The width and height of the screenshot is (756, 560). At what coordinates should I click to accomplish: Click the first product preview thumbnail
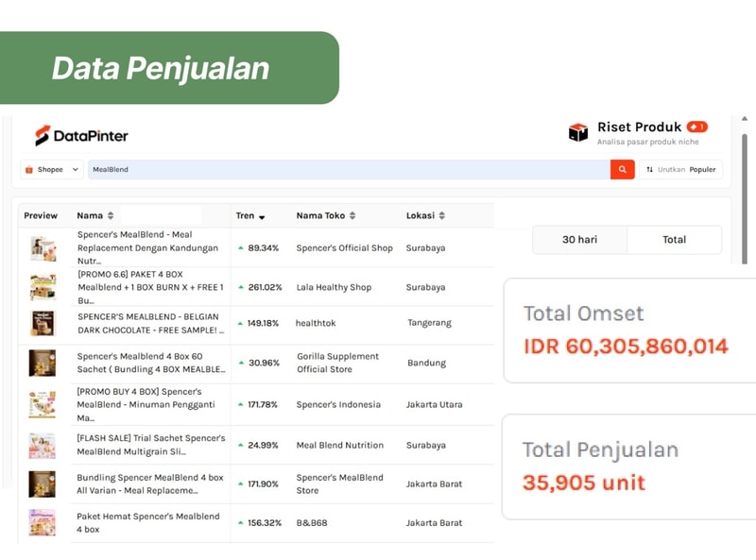(x=43, y=248)
